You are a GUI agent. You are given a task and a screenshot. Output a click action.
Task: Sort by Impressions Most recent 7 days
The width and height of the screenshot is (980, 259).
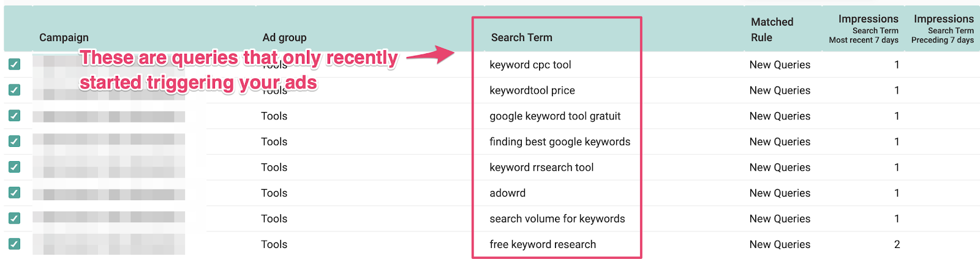(x=864, y=29)
